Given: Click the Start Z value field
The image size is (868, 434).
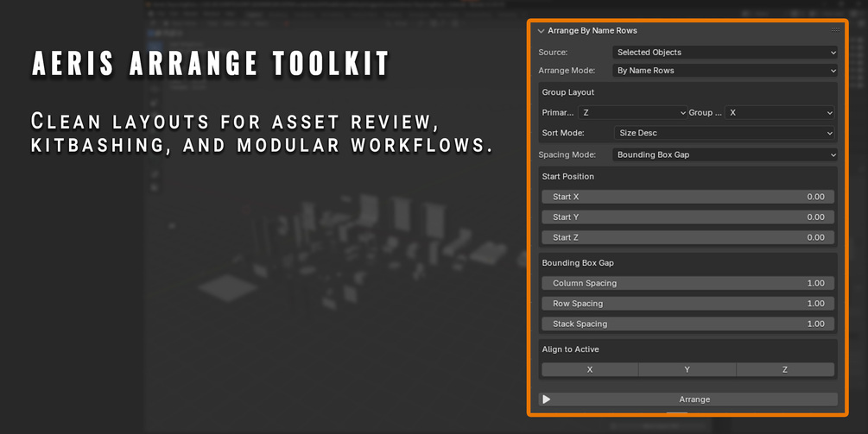Looking at the screenshot, I should pos(688,238).
